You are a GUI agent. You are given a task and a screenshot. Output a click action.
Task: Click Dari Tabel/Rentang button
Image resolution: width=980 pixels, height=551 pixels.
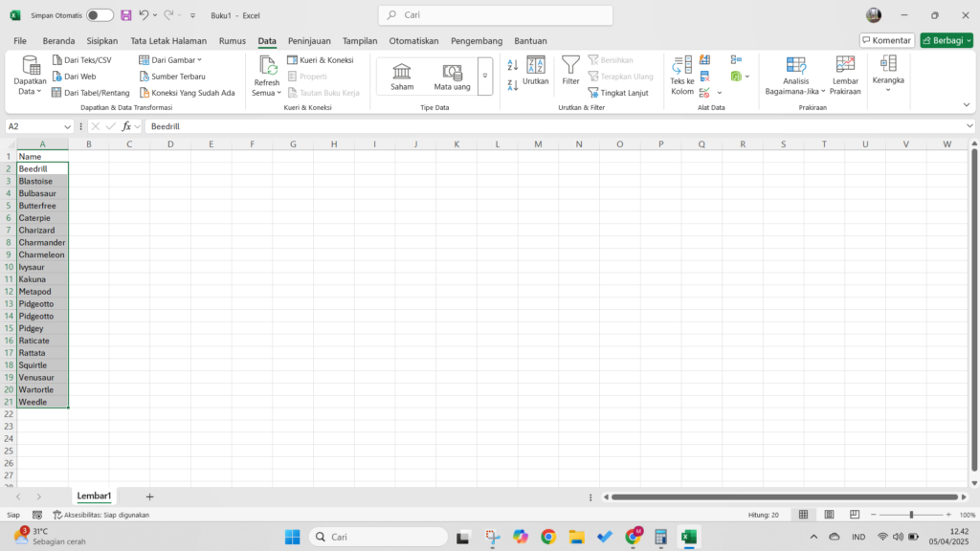click(91, 93)
